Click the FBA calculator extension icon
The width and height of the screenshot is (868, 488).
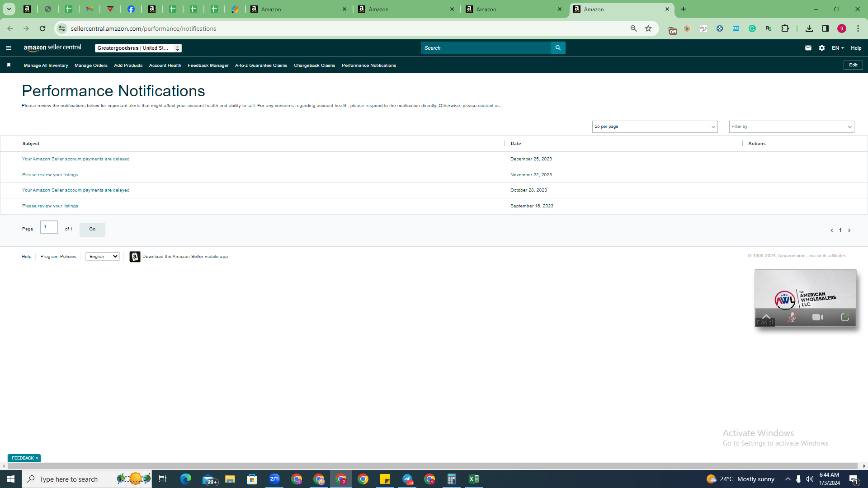736,28
